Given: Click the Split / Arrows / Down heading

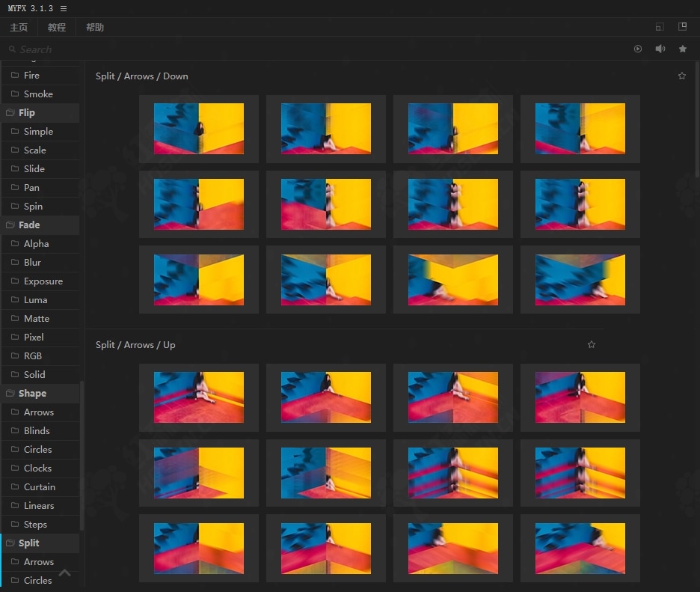Looking at the screenshot, I should [x=142, y=76].
